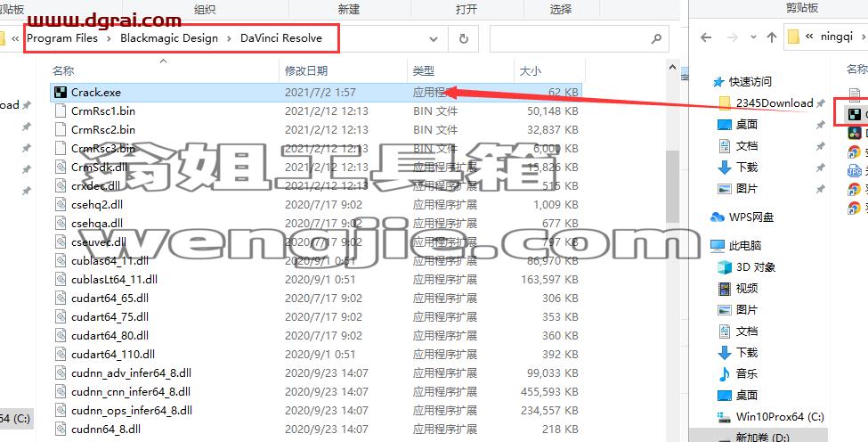Select cublas64_11.dll file
Screen dimensions: 868x442
[x=317, y=261]
